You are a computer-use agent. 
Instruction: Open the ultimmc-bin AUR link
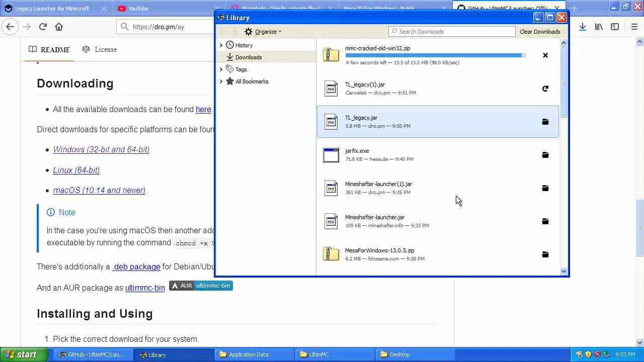pyautogui.click(x=145, y=288)
